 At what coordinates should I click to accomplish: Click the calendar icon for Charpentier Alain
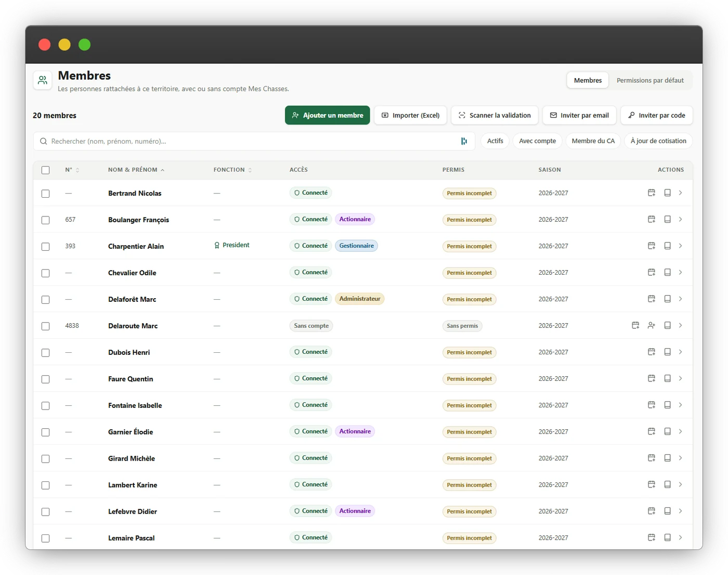[x=652, y=246]
